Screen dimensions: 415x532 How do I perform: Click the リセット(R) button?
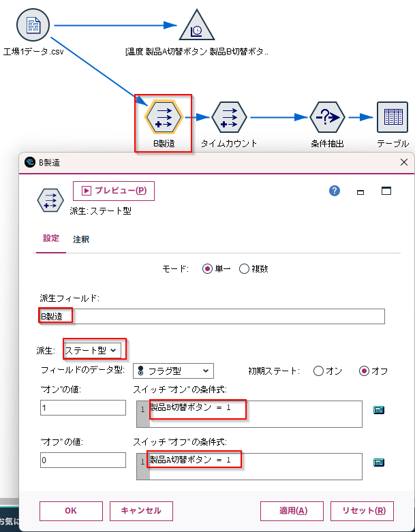pos(362,511)
